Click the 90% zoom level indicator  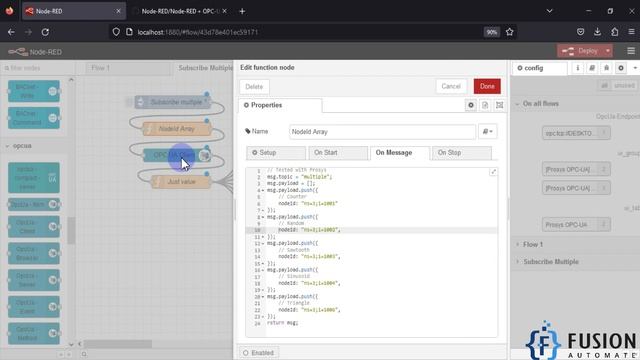491,32
